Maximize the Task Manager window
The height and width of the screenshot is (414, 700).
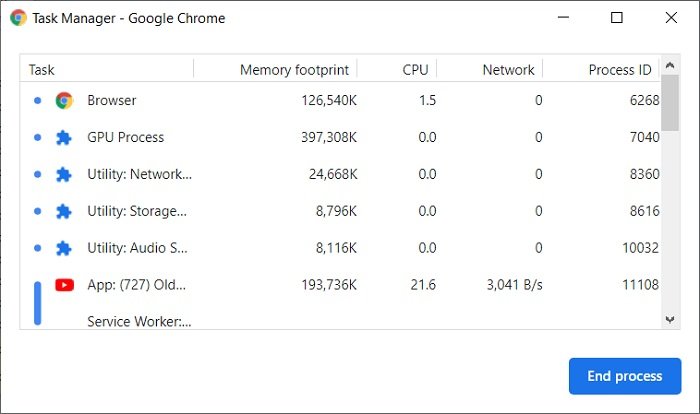tap(617, 18)
